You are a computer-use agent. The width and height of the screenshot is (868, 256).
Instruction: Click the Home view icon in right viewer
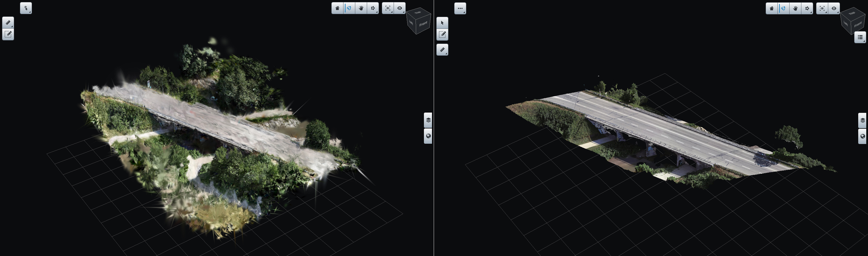tap(772, 8)
